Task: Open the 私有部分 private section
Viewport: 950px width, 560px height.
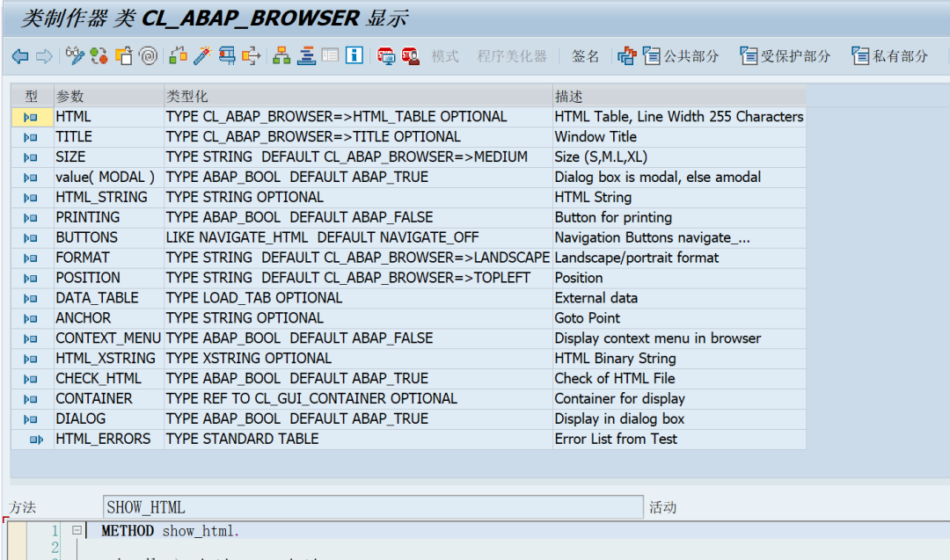Action: point(889,56)
